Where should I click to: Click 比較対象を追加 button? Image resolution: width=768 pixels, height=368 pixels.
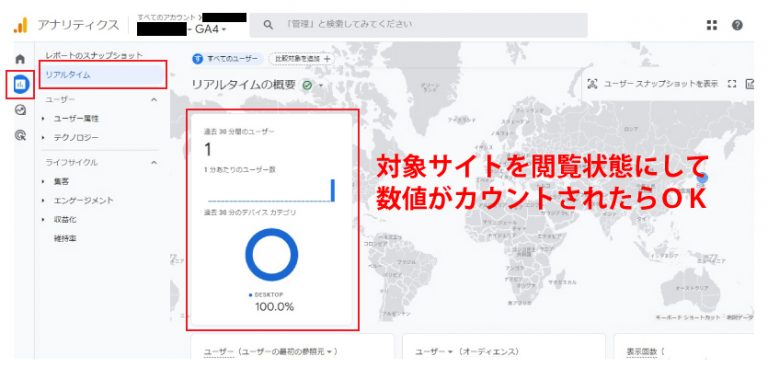302,58
